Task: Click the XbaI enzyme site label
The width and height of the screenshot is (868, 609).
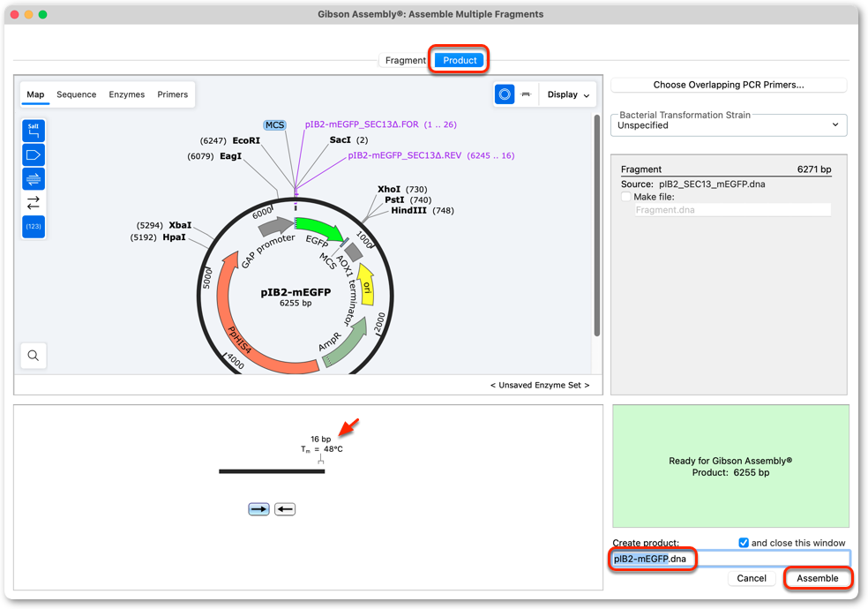Action: [x=180, y=225]
